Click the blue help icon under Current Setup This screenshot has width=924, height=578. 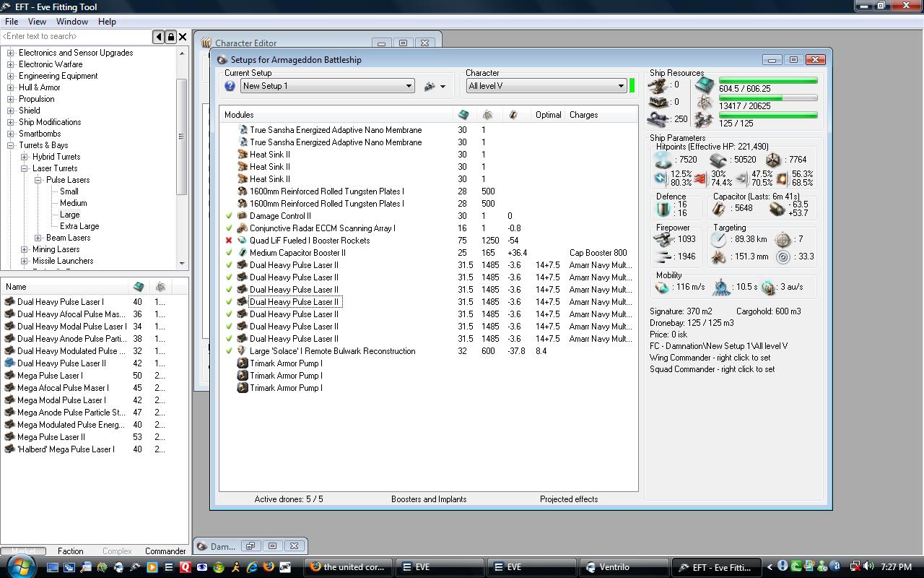click(230, 86)
